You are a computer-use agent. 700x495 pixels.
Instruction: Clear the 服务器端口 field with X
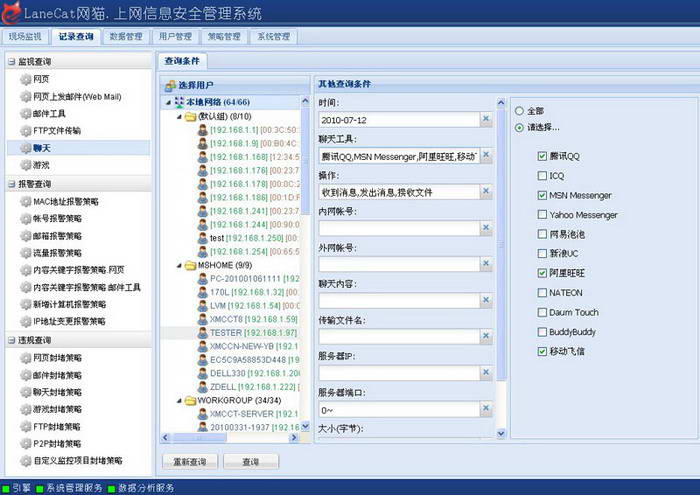click(x=486, y=409)
